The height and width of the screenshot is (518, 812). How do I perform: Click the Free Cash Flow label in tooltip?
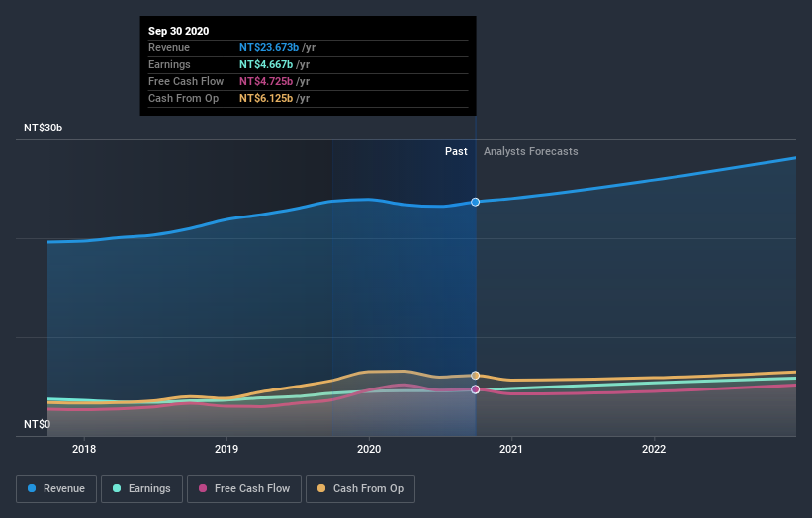click(x=186, y=81)
